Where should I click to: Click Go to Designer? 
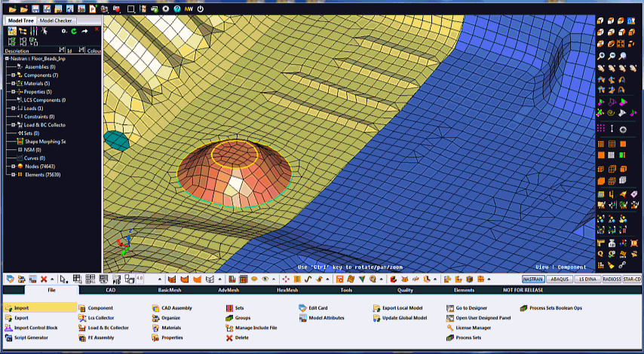click(x=471, y=308)
